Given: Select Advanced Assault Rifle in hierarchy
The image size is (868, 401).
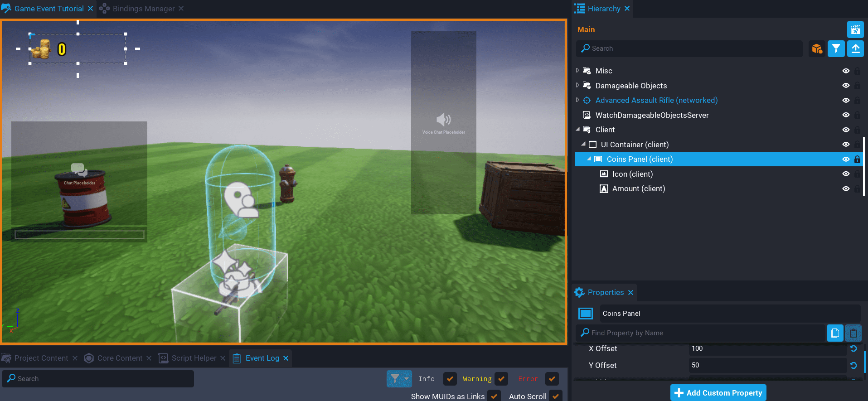Looking at the screenshot, I should tap(656, 100).
